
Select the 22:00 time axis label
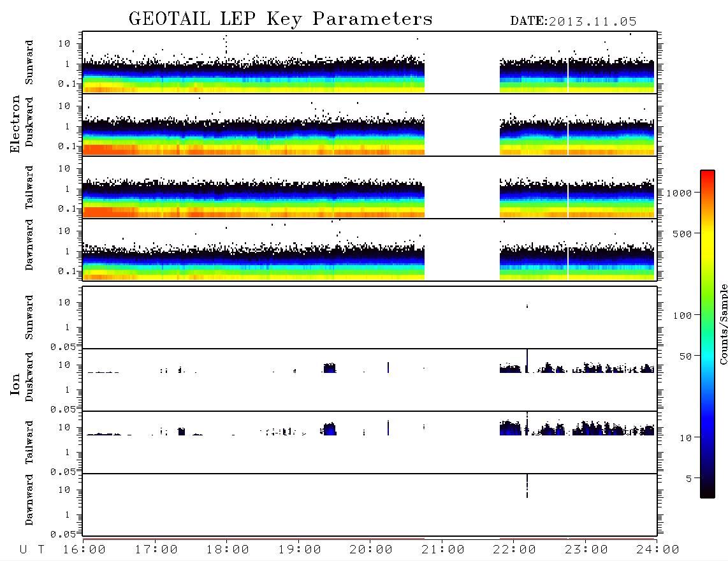point(514,550)
